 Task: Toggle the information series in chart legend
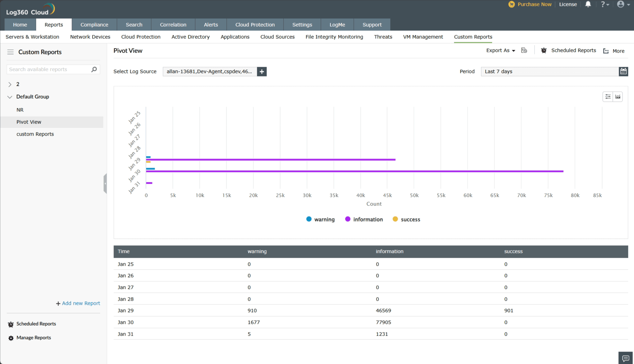coord(364,219)
